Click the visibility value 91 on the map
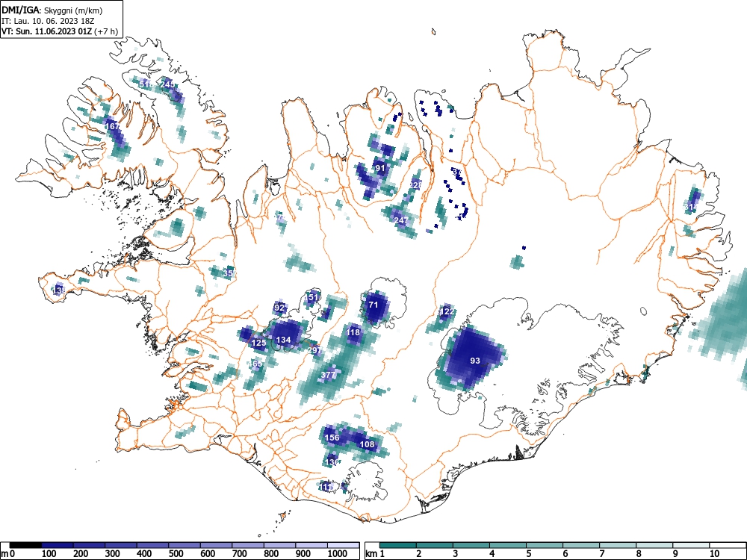 coord(379,168)
